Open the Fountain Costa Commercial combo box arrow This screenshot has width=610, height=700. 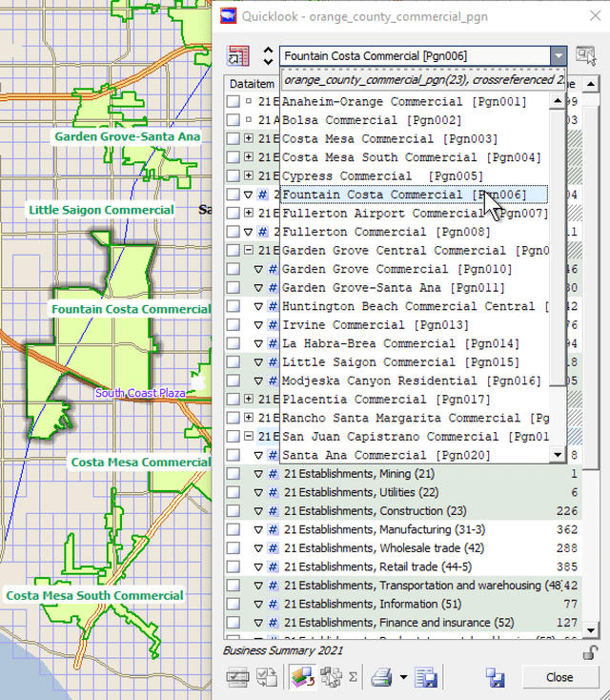pos(558,56)
